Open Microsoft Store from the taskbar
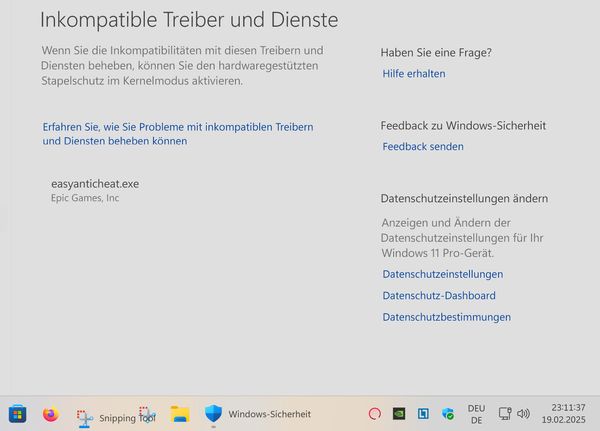600x431 pixels. click(x=18, y=414)
